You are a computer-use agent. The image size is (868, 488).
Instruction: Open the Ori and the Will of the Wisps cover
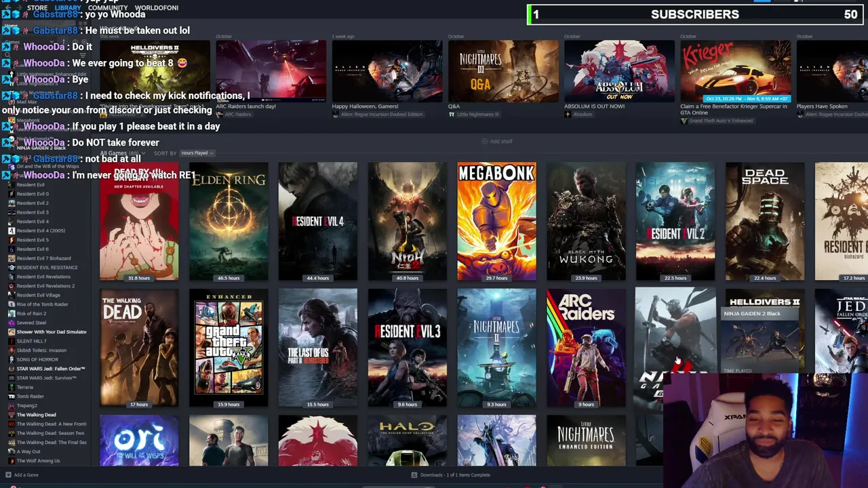[x=139, y=441]
